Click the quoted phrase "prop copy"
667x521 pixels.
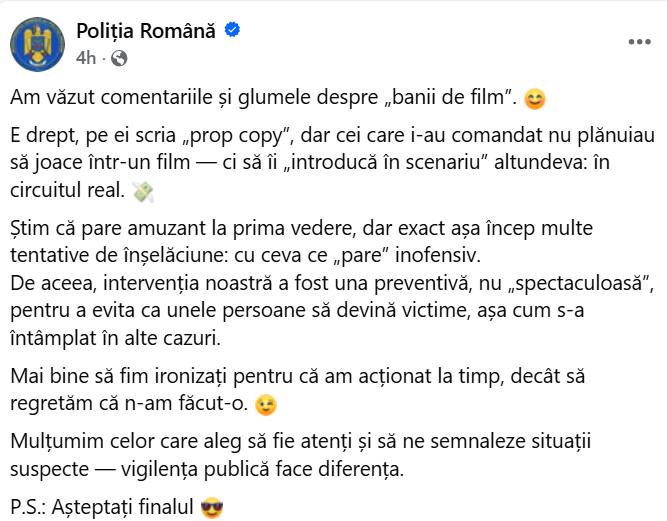(233, 138)
